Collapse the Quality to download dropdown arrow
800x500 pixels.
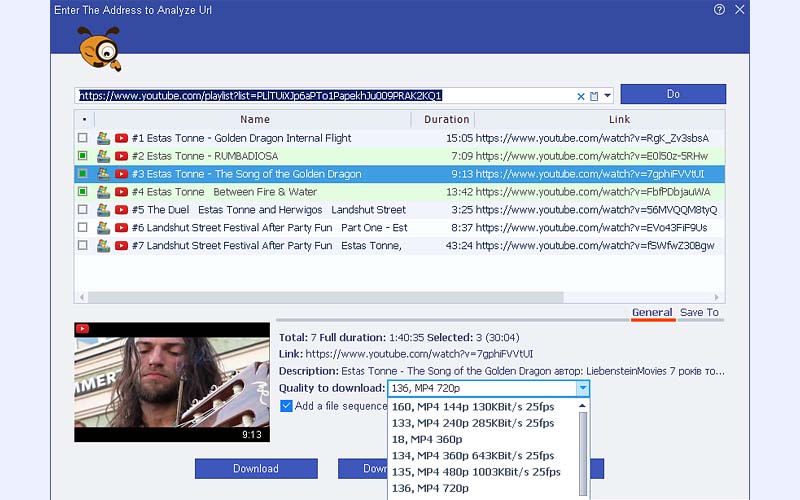(583, 389)
